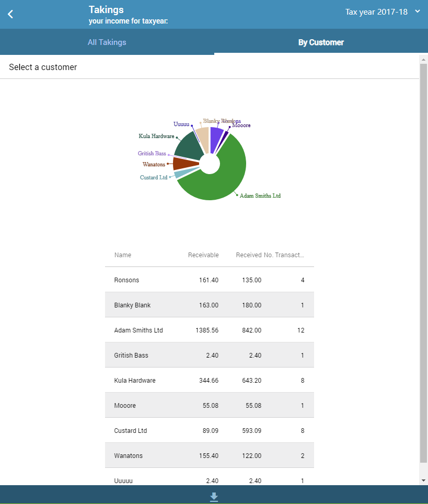Open the Tax year 2017-18 dropdown
This screenshot has width=428, height=504.
(x=383, y=12)
